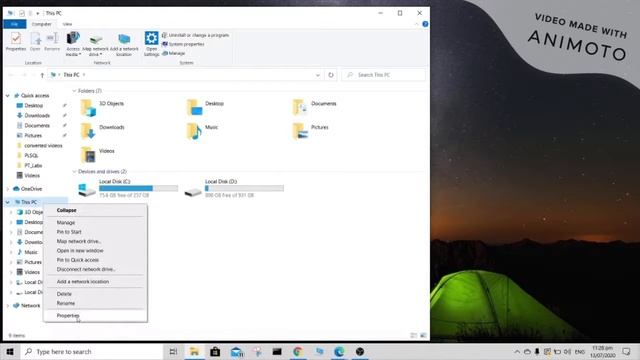
Task: Click the This PC address bar path
Action: click(71, 75)
